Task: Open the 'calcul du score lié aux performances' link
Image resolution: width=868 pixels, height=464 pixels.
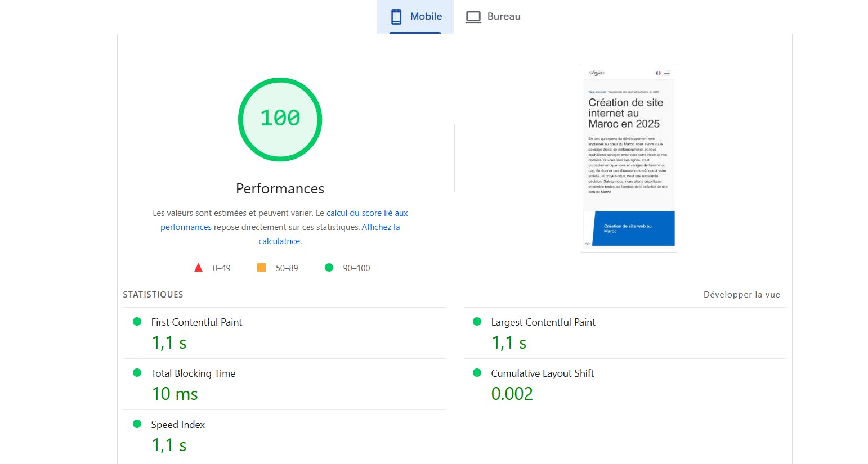Action: (284, 220)
